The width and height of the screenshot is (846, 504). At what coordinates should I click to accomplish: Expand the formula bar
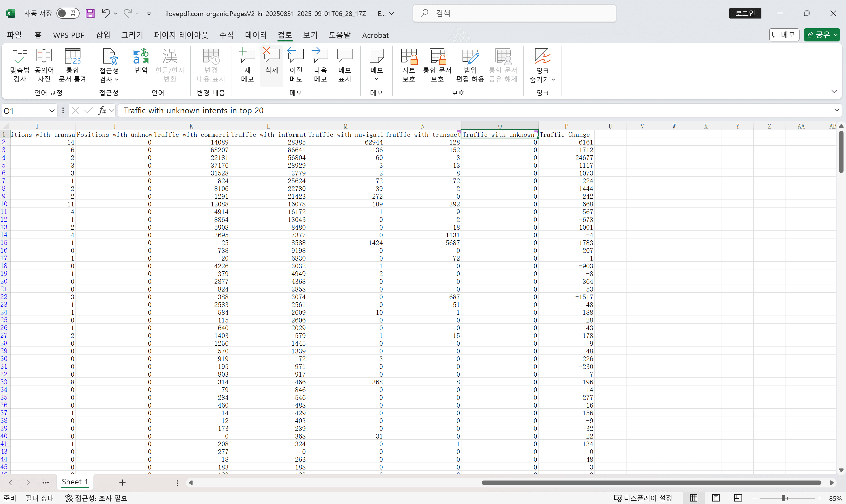pos(837,110)
